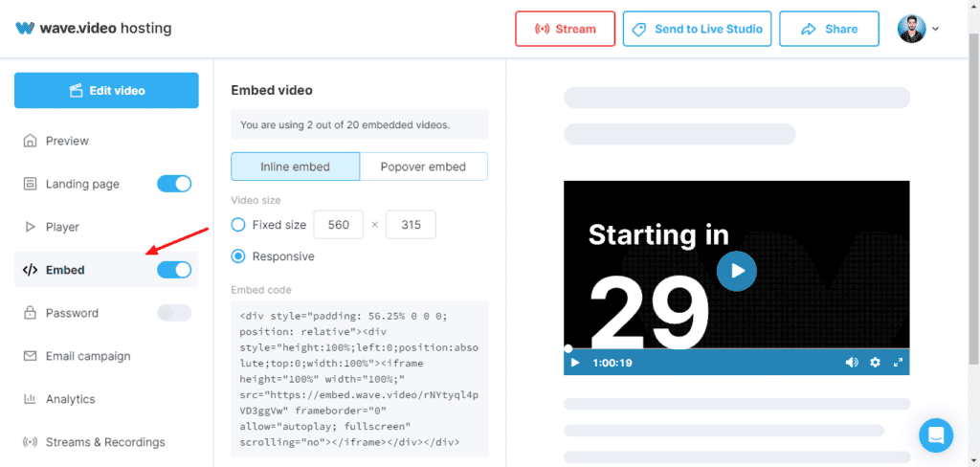980x467 pixels.
Task: Play video from control bar triangle
Action: click(575, 363)
